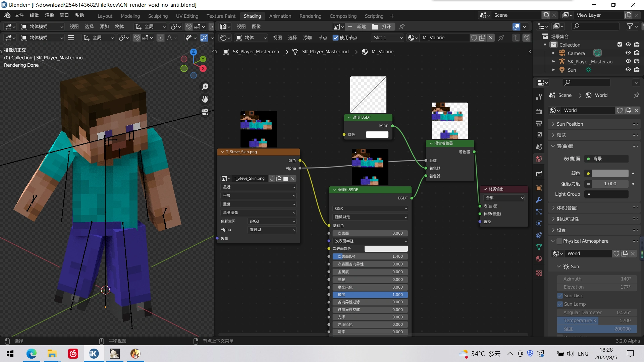Screen dimensions: 644x362
Task: Click the 新建 button in image editor
Action: coord(358,26)
